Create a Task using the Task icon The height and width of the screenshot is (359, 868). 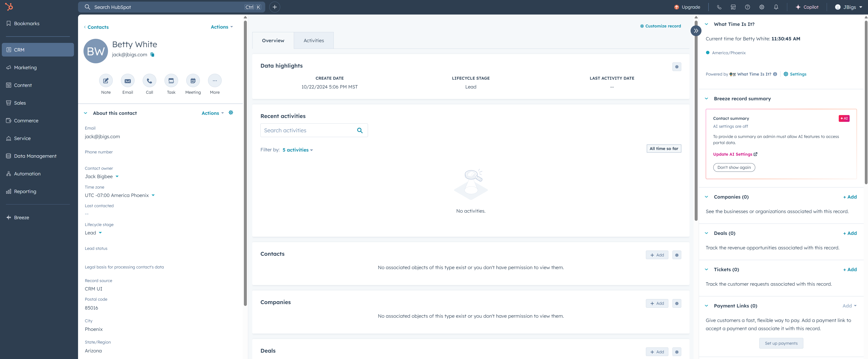point(171,81)
